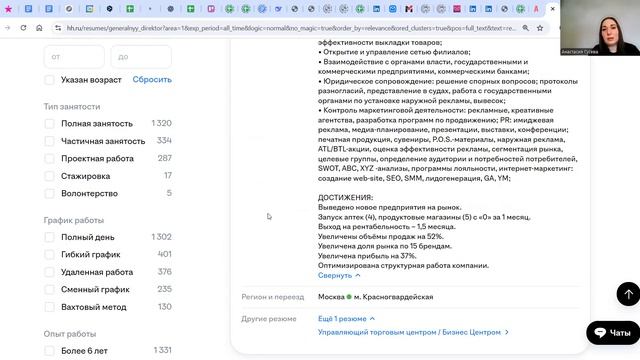Click the 'Регион и переезд' label

tap(273, 297)
